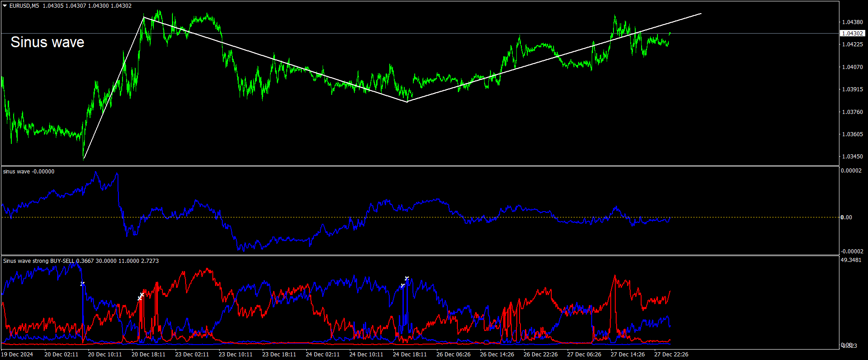Screen dimensions: 868x360
Task: Open the chart menu triangle beside EURUSD,M5
Action: (5, 6)
